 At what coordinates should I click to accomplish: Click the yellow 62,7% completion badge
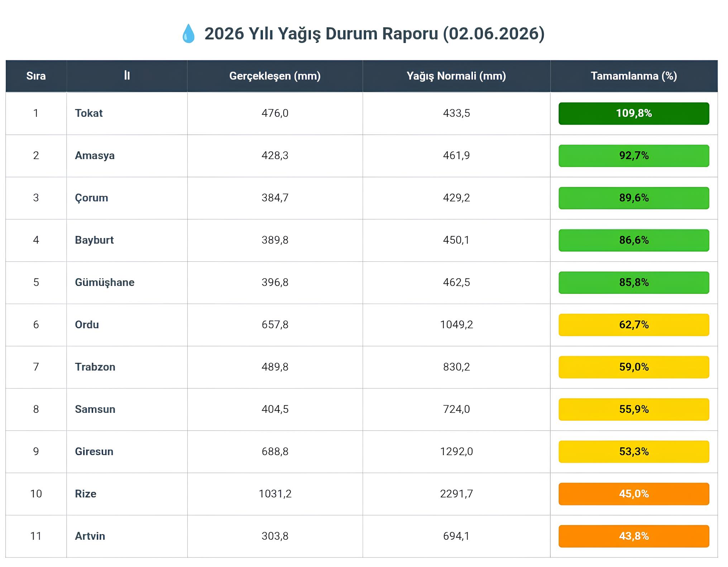point(634,325)
